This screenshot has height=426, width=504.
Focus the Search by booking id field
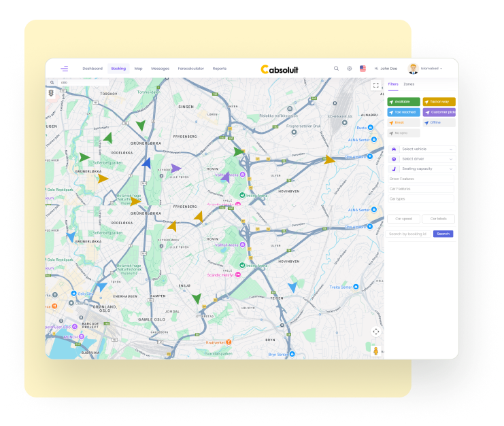pos(408,234)
